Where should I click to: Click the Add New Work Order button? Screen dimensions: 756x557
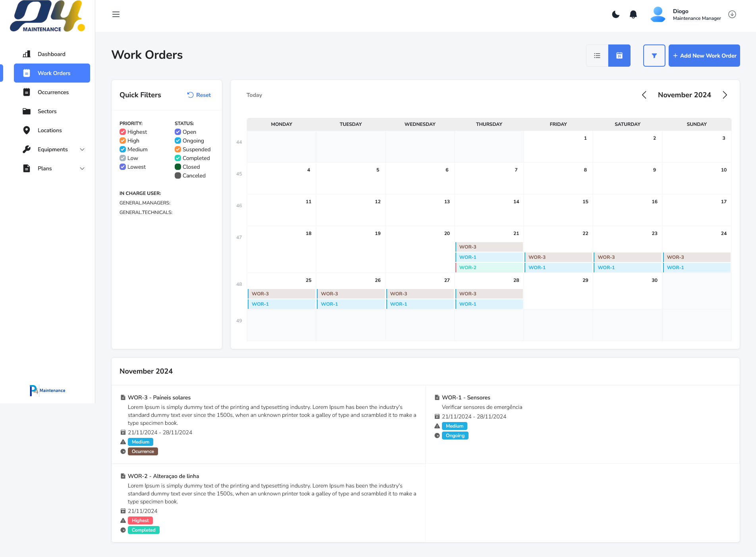coord(704,56)
